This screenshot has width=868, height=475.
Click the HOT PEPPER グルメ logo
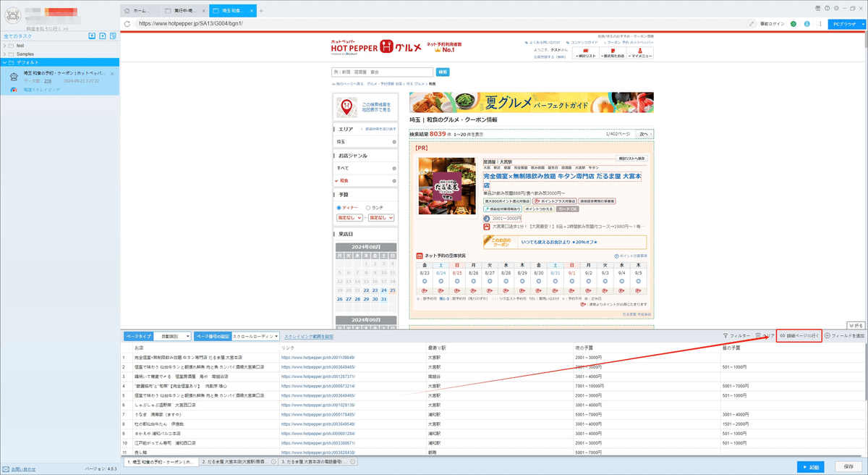click(x=376, y=46)
